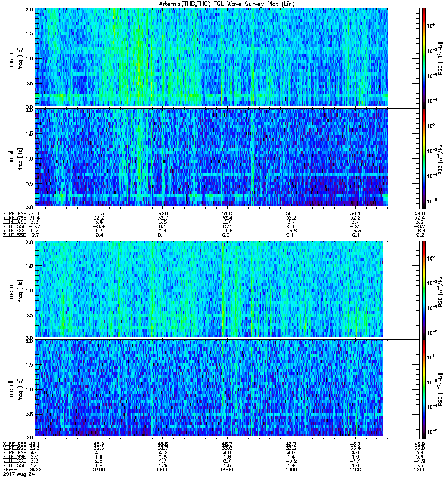Select the THB B∥ spectrogram panel
448x478 pixels.
click(x=228, y=158)
